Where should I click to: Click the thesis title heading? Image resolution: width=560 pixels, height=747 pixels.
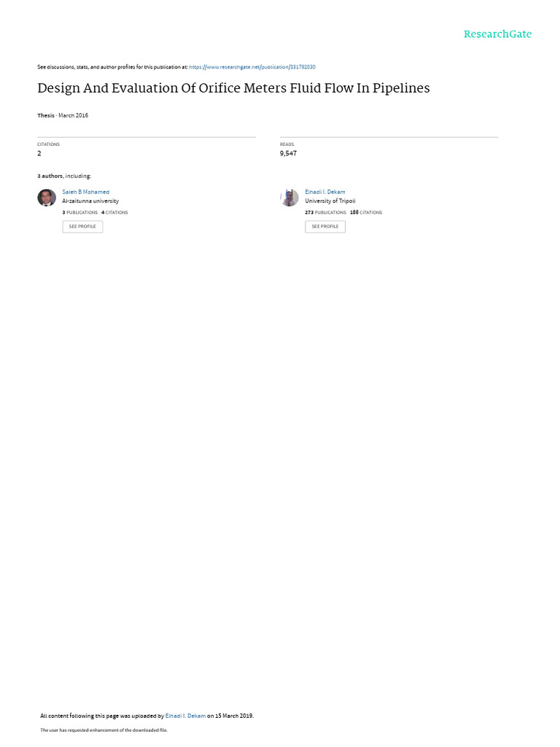(233, 88)
